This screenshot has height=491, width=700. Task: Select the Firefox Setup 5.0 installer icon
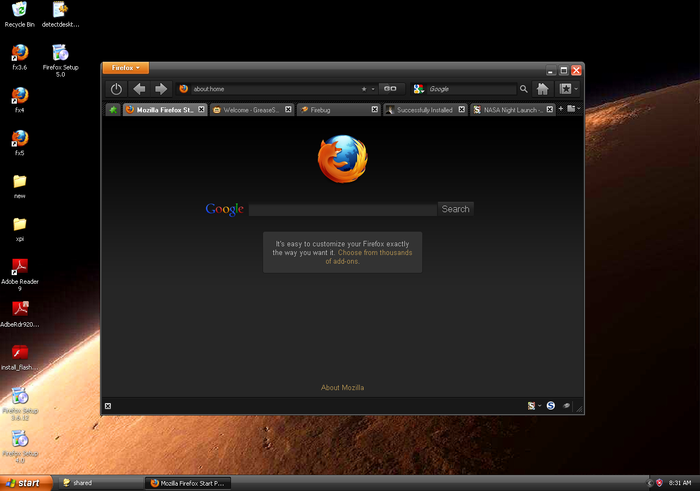tap(60, 61)
